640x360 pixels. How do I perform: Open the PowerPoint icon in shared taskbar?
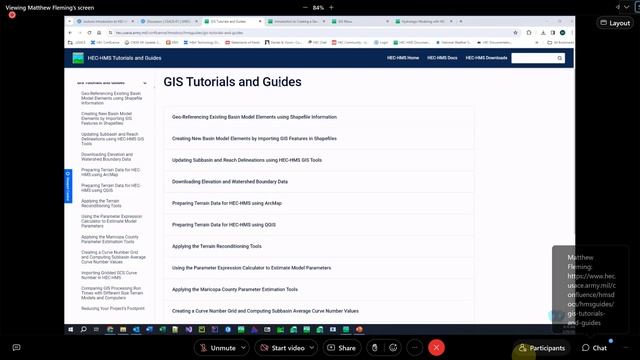click(x=359, y=329)
